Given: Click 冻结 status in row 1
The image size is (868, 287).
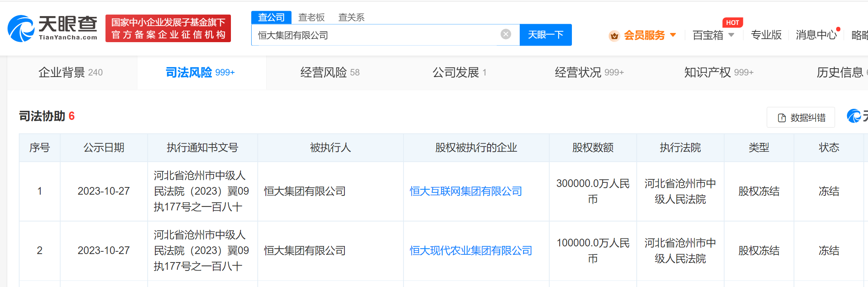Looking at the screenshot, I should [829, 191].
